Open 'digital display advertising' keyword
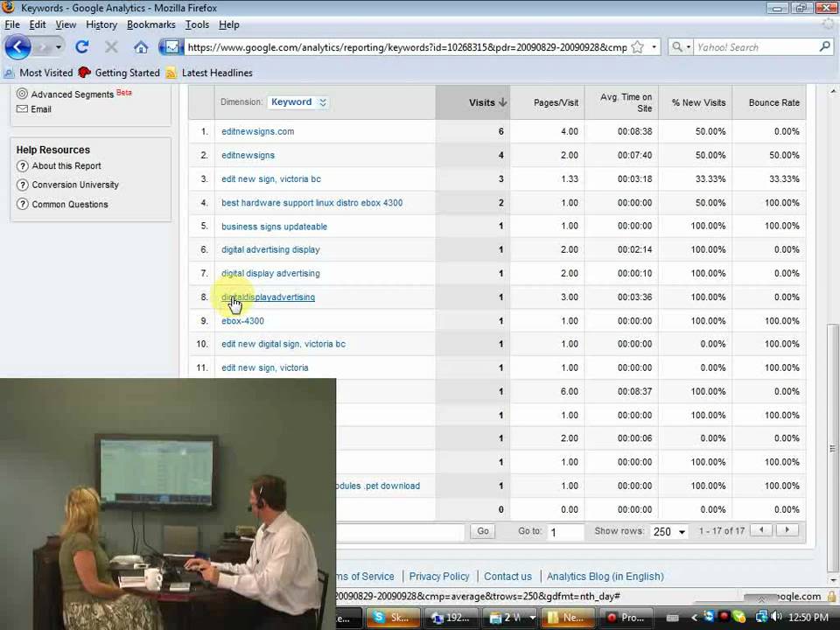 [x=270, y=273]
